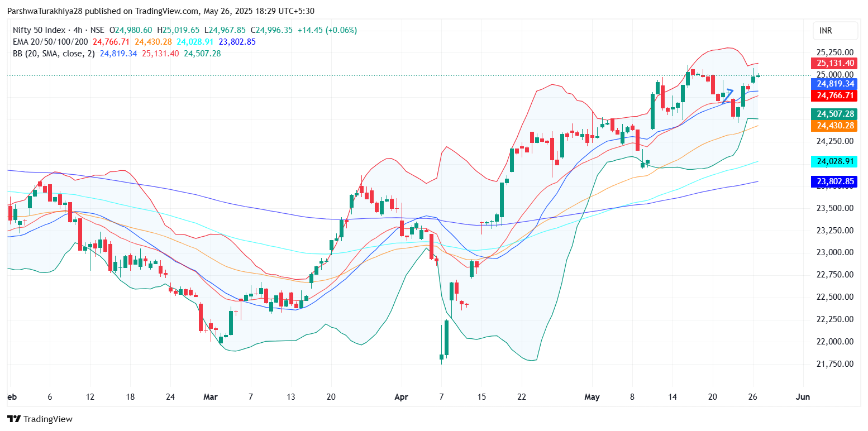The width and height of the screenshot is (868, 431).
Task: Click the 23,000.00 price axis label
Action: pos(835,252)
